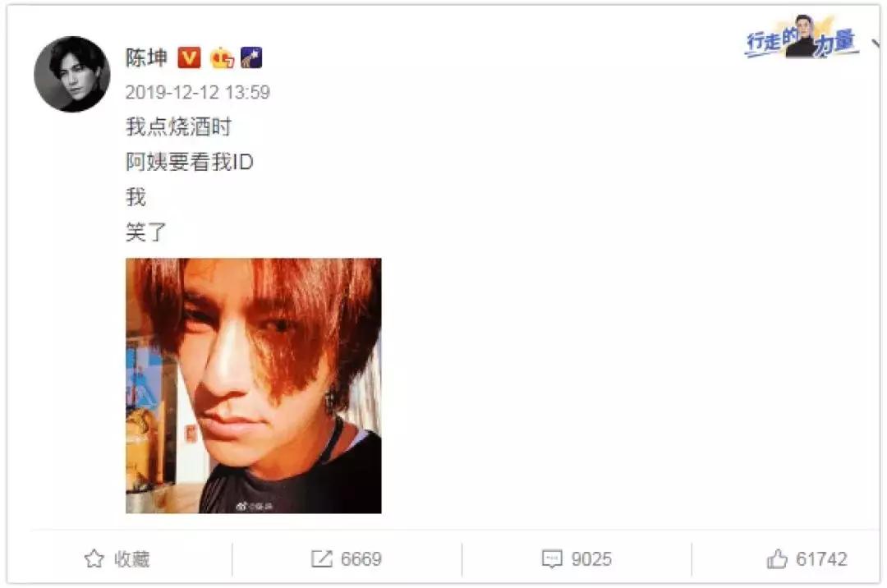This screenshot has height=588, width=887.
Task: Click the post text line 我点烧酒时
Action: pyautogui.click(x=179, y=126)
